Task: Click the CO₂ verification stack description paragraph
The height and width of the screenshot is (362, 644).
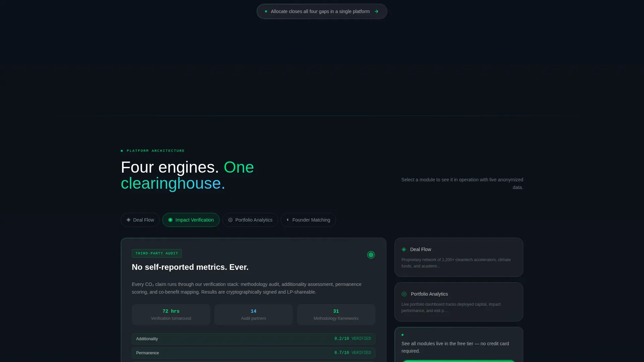Action: tap(247, 288)
